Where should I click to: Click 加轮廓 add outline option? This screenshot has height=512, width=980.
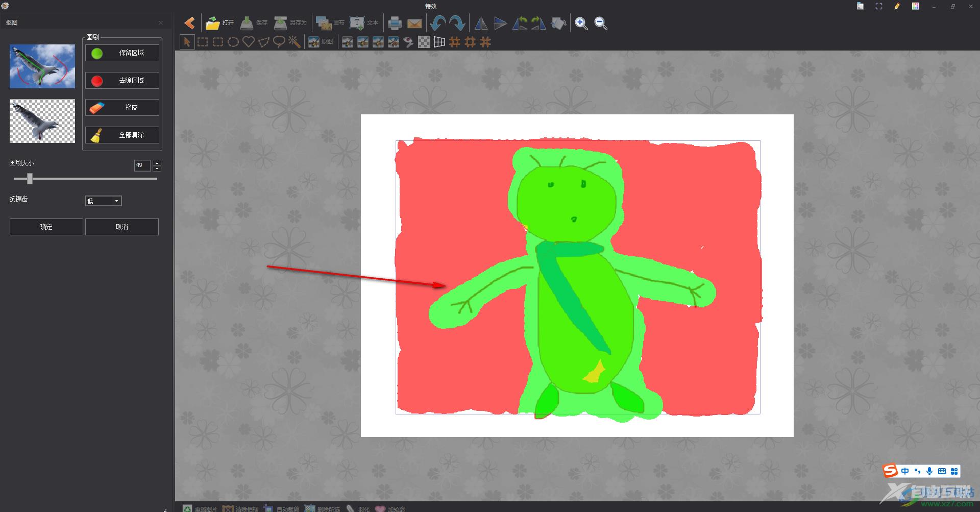390,508
